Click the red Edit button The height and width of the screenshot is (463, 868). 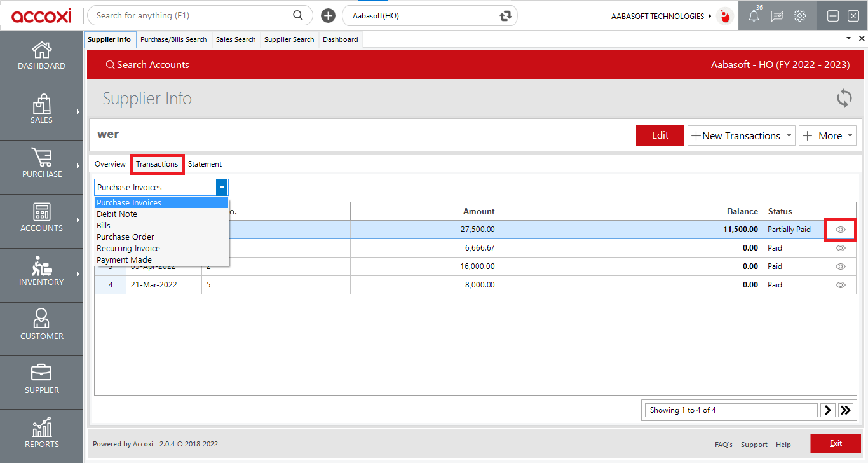[x=660, y=135]
